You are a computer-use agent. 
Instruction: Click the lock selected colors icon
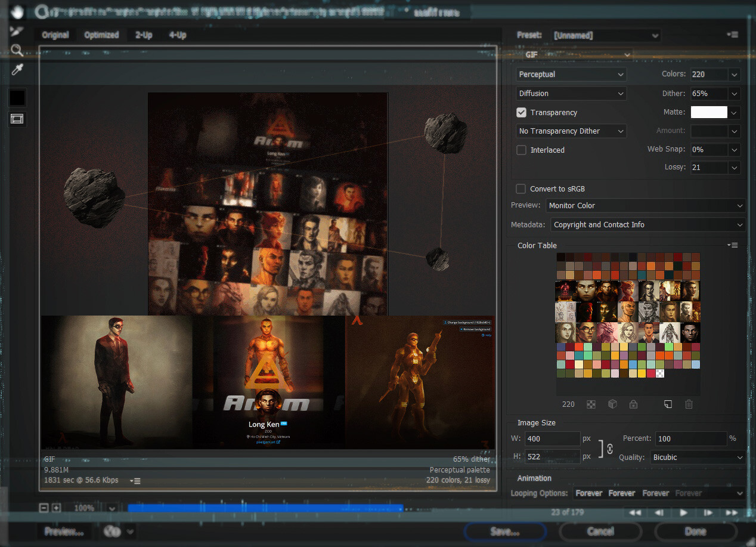coord(633,404)
